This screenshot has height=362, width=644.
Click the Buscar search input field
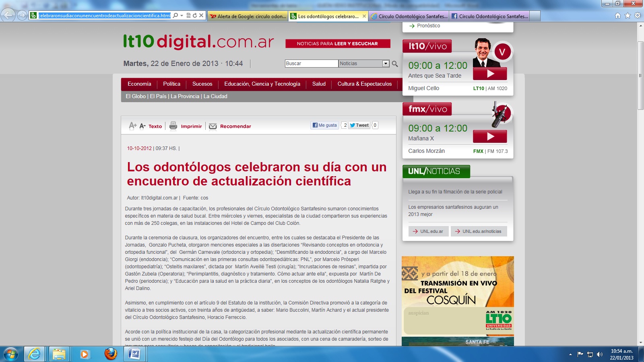pyautogui.click(x=311, y=64)
